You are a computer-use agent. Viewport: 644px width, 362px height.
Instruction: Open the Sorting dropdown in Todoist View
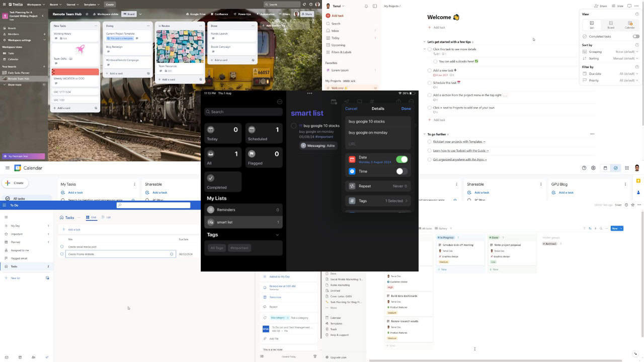tap(627, 58)
